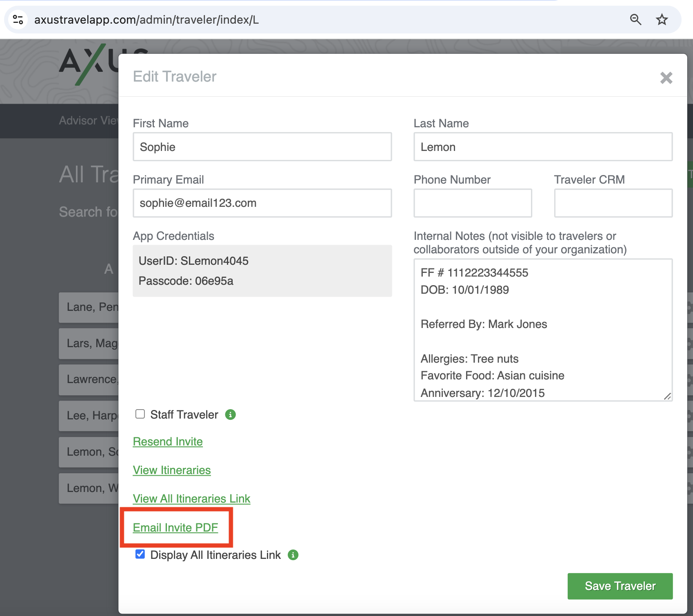
Task: Select the Passcode: 06e95a text
Action: (186, 281)
